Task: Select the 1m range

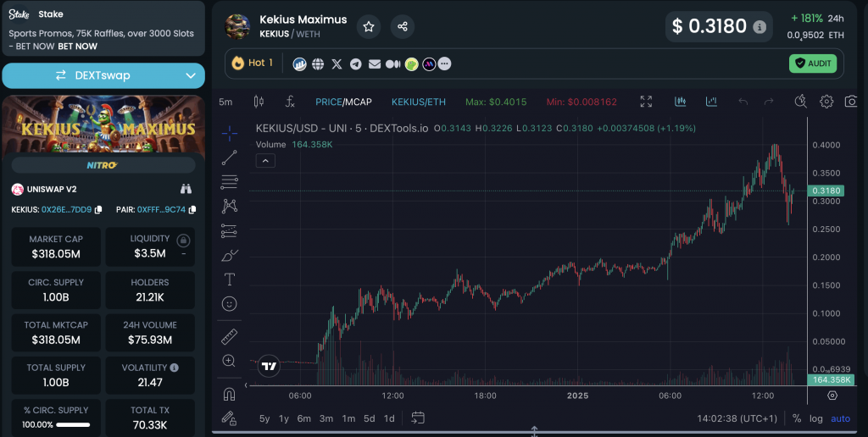Action: [348, 418]
